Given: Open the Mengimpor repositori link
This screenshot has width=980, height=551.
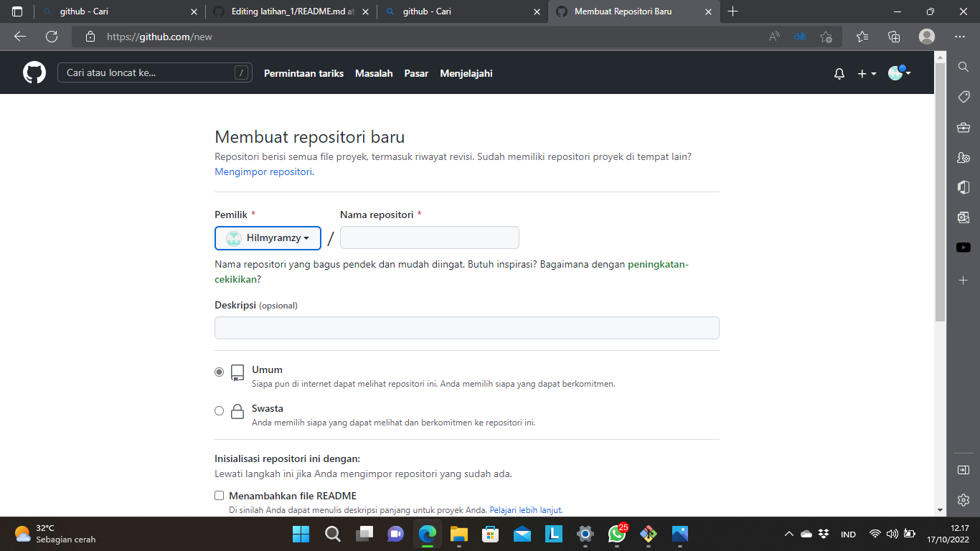Looking at the screenshot, I should (x=261, y=171).
